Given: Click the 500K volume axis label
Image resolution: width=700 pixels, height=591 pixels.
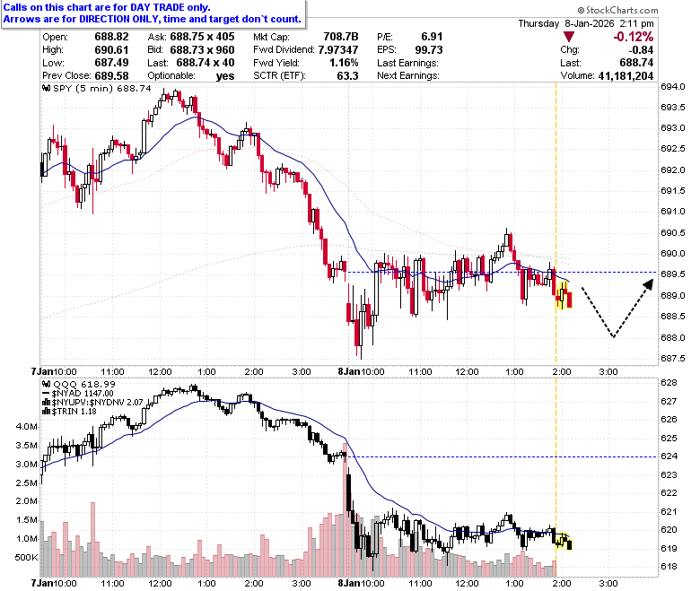Looking at the screenshot, I should 26,558.
